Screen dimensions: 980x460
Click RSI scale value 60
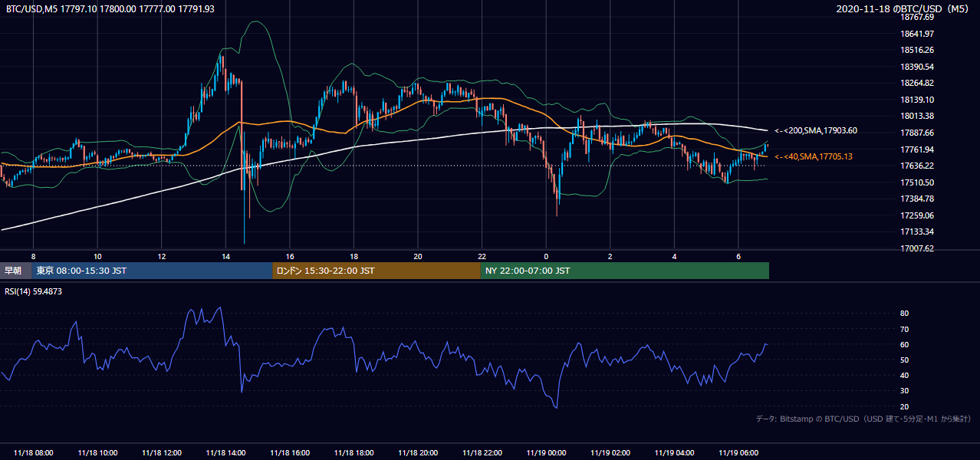(904, 344)
